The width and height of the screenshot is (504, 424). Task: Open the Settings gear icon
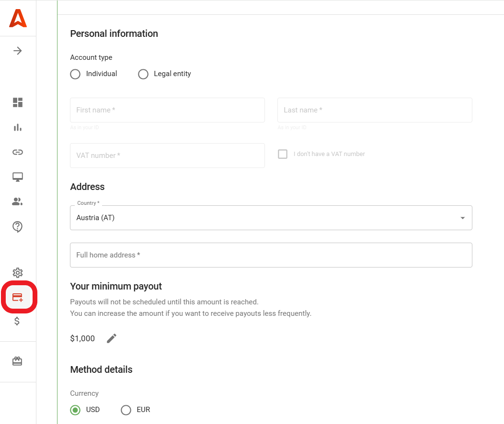(17, 272)
